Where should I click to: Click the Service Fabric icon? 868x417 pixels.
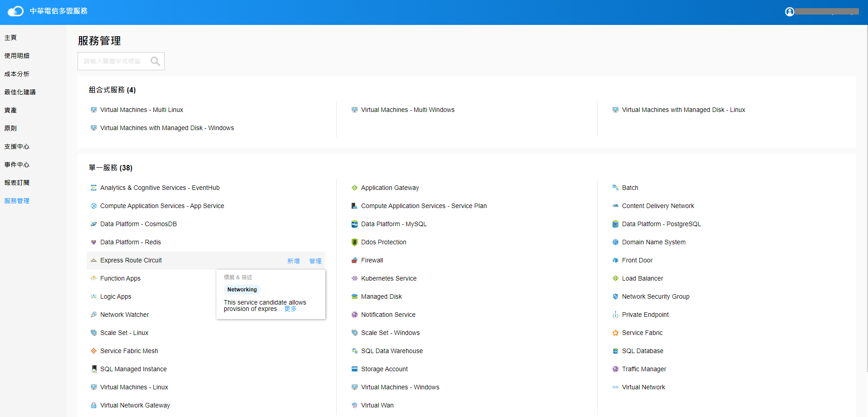(615, 333)
